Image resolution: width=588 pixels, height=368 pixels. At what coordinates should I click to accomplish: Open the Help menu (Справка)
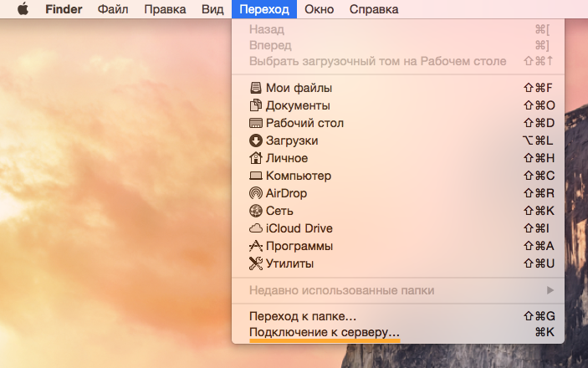[x=374, y=9]
